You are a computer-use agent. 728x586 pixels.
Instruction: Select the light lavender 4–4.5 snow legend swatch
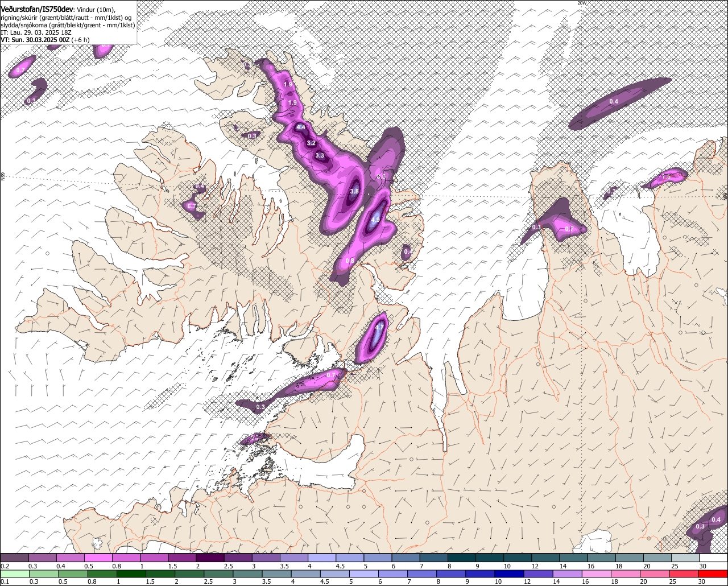[x=321, y=558]
